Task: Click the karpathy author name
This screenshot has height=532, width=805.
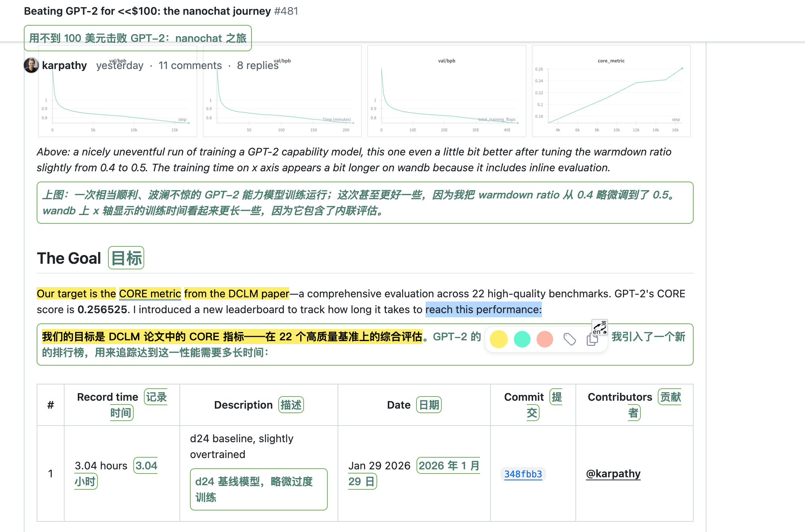Action: pos(64,65)
